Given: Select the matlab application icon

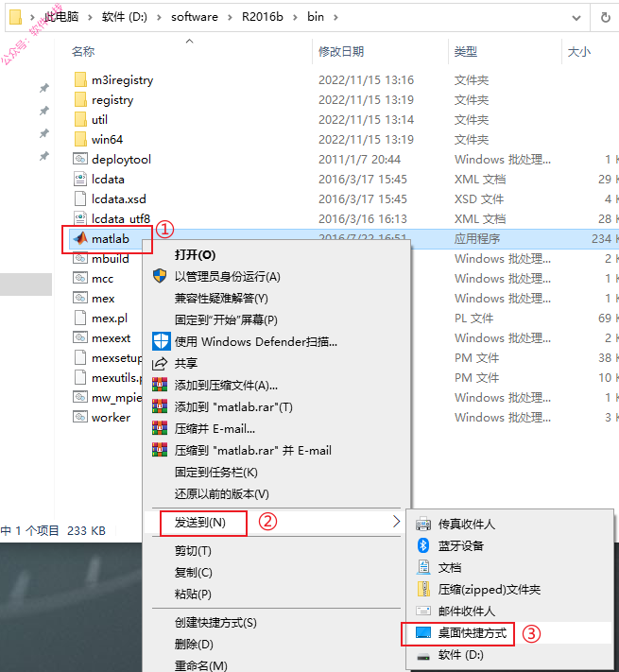Looking at the screenshot, I should (80, 238).
